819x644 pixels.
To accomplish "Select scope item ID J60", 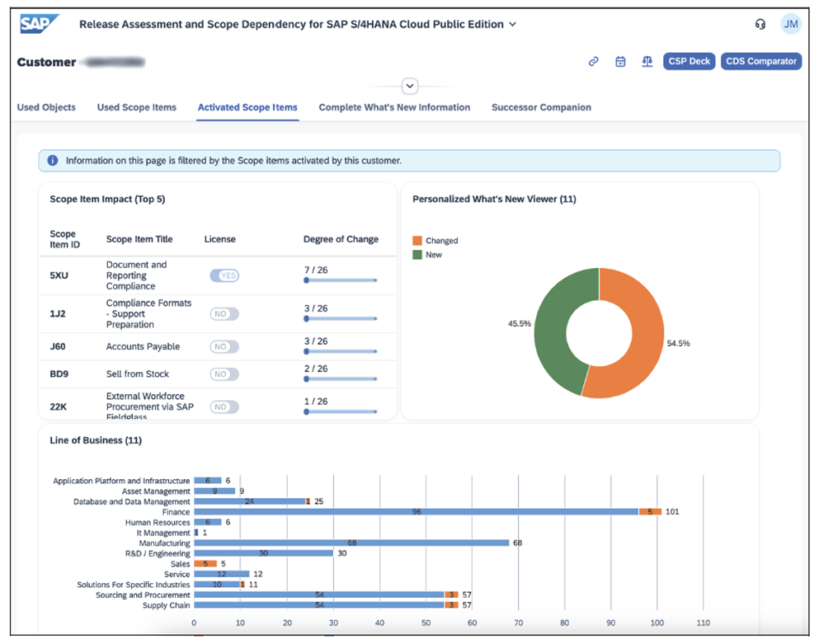I will coord(58,347).
